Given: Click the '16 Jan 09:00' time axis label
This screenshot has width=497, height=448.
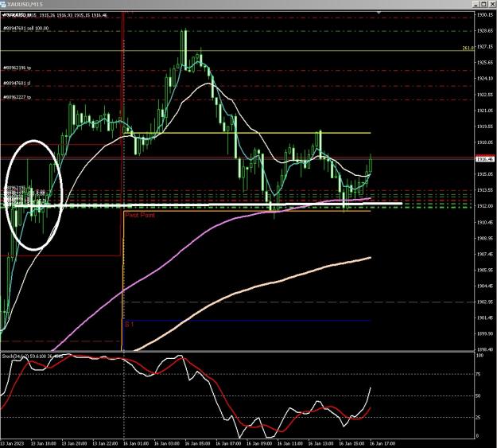Looking at the screenshot, I should point(259,443).
